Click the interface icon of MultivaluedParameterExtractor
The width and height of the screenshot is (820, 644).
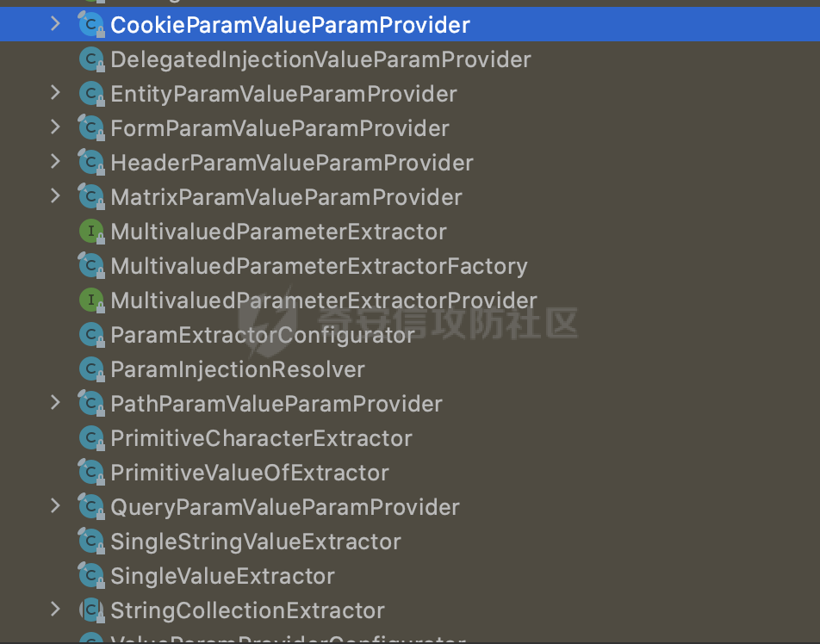(x=90, y=232)
